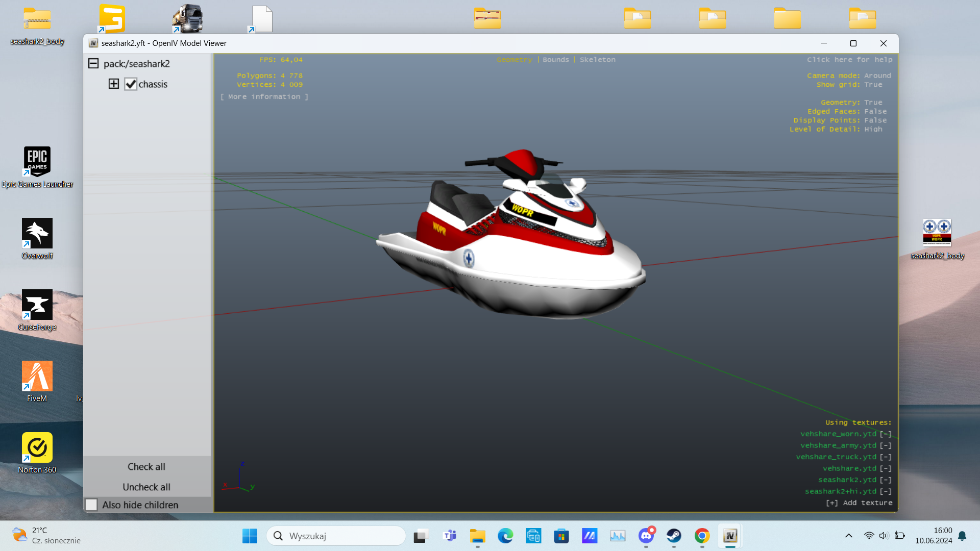980x551 pixels.
Task: Click the OpenIV taskbar icon
Action: [730, 536]
